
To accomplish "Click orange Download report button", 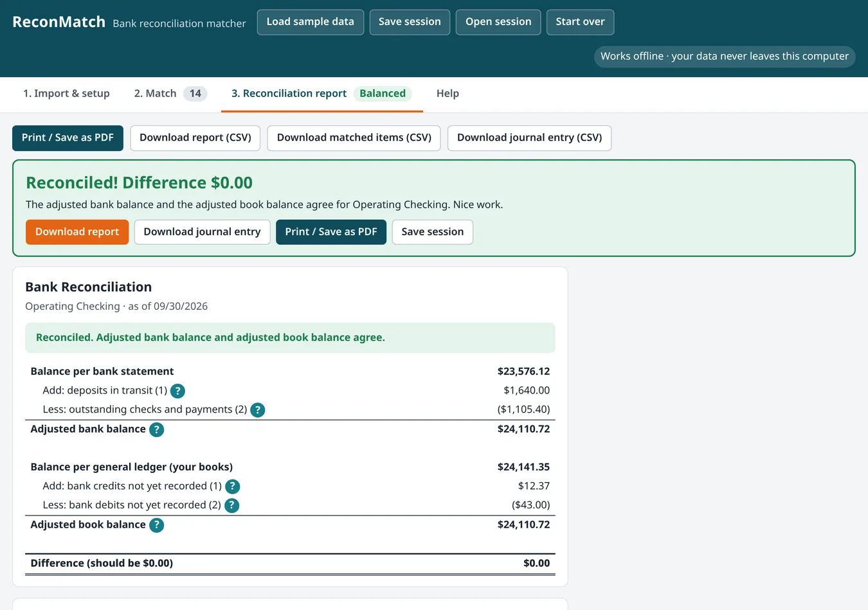I will [77, 232].
